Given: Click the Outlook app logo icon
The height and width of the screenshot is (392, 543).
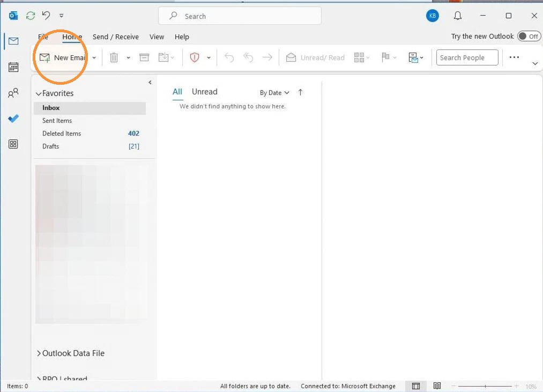Looking at the screenshot, I should 13,16.
